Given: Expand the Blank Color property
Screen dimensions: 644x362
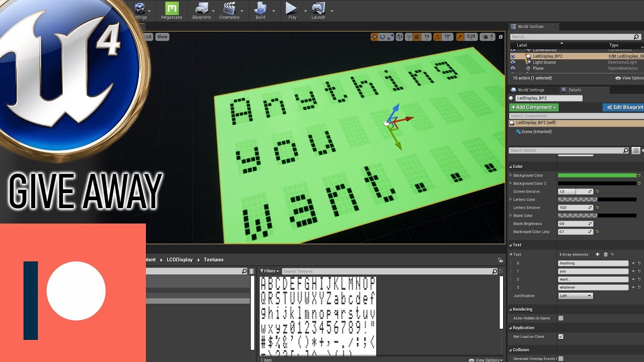Looking at the screenshot, I should pos(511,216).
